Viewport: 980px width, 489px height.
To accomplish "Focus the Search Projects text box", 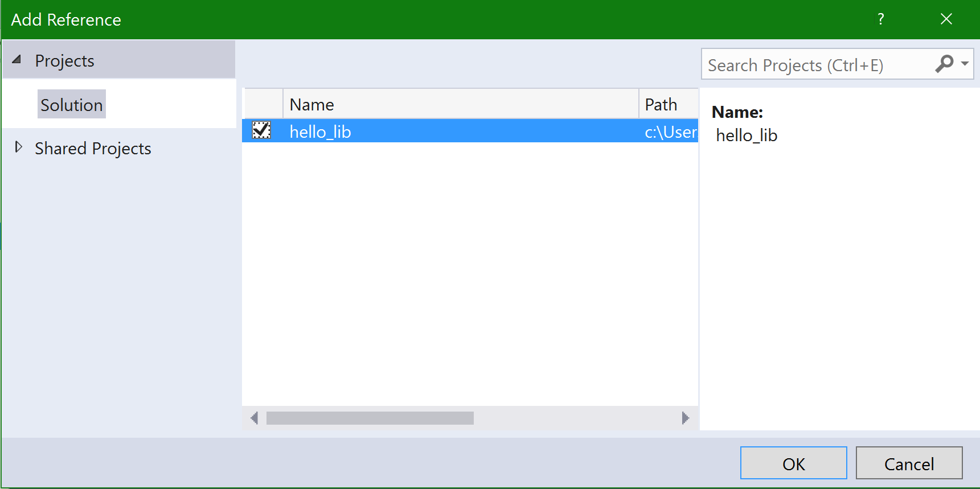I will point(814,65).
